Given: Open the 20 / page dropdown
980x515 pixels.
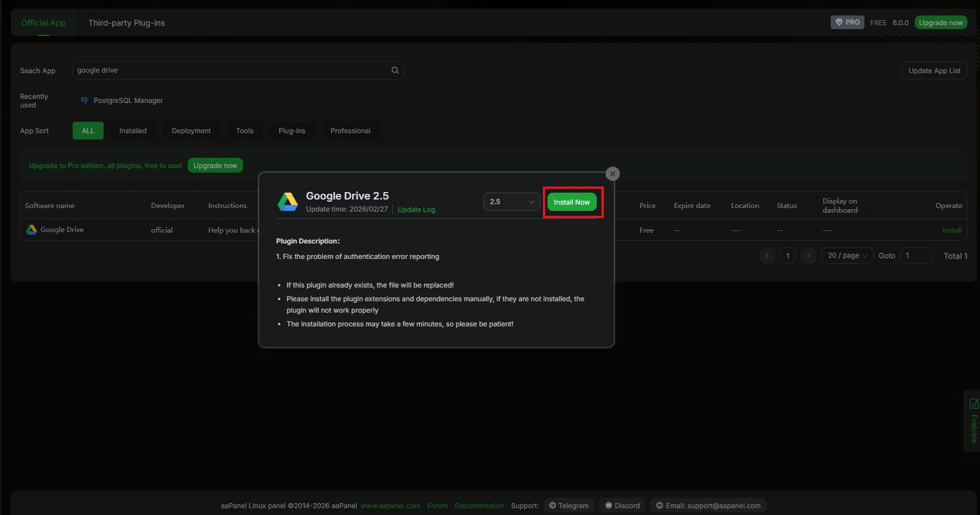Looking at the screenshot, I should click(847, 255).
